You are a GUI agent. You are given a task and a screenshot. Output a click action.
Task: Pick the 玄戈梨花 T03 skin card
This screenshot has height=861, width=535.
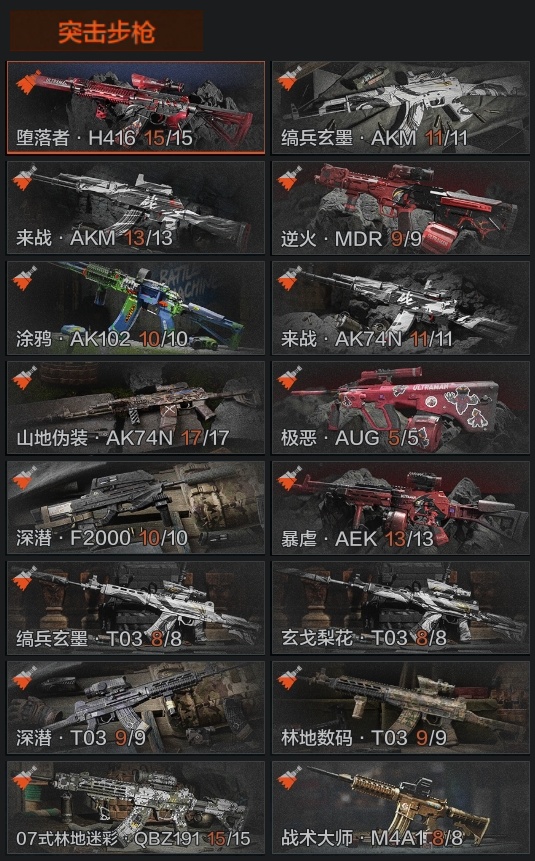pyautogui.click(x=401, y=608)
